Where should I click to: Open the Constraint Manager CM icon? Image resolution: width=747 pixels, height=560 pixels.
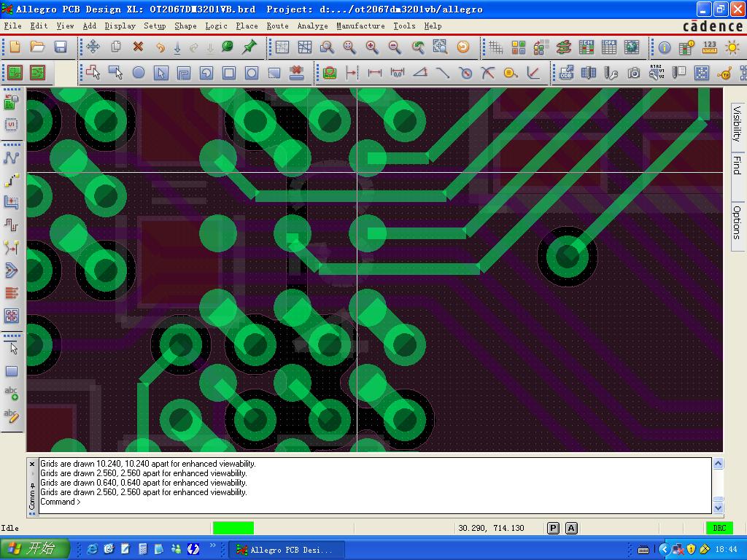pyautogui.click(x=587, y=47)
